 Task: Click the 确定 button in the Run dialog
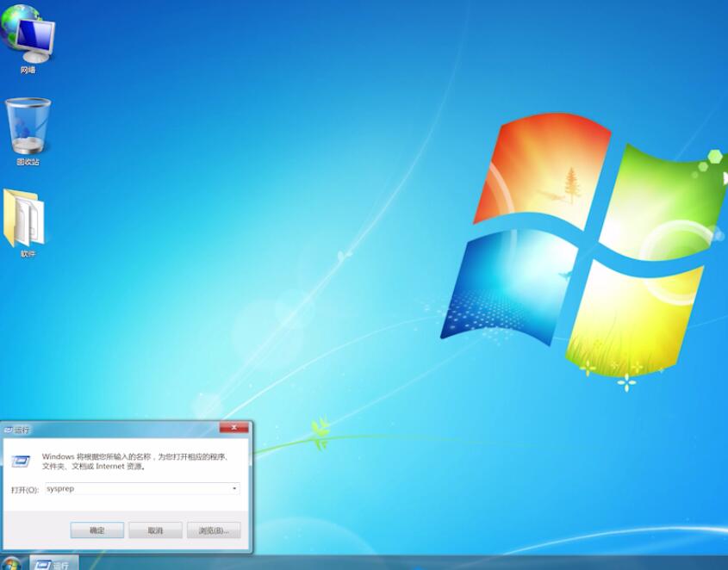tap(97, 530)
